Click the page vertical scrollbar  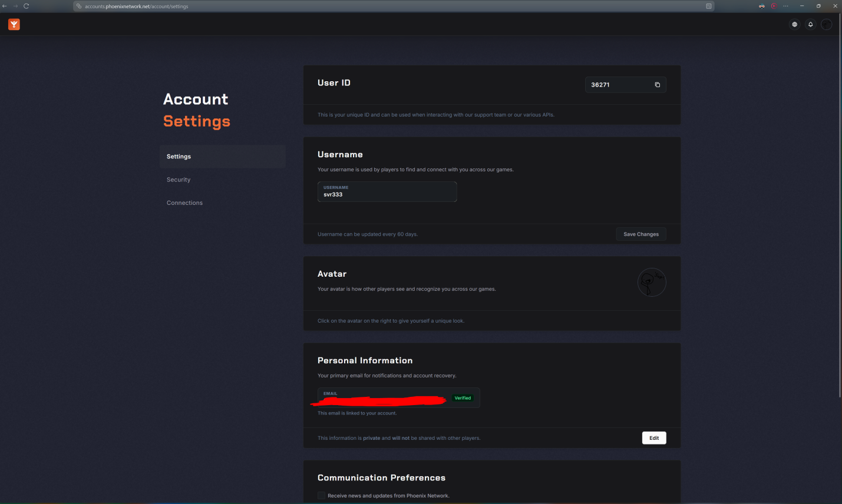(840, 236)
